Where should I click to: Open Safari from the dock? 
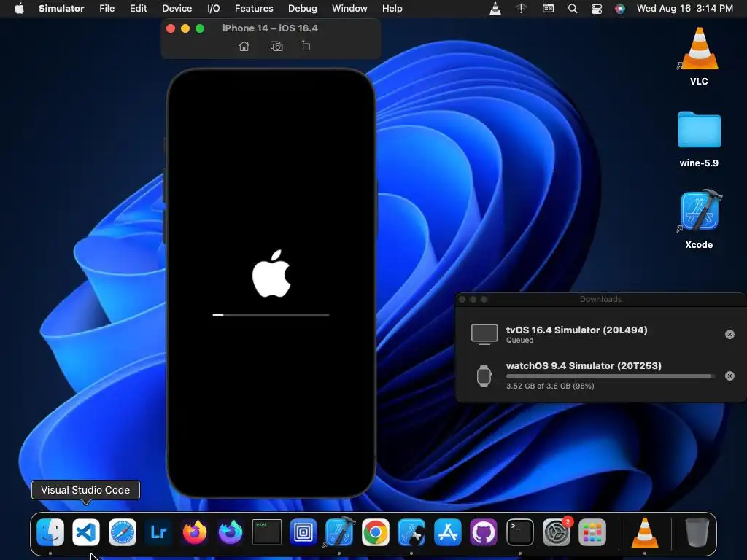point(123,532)
